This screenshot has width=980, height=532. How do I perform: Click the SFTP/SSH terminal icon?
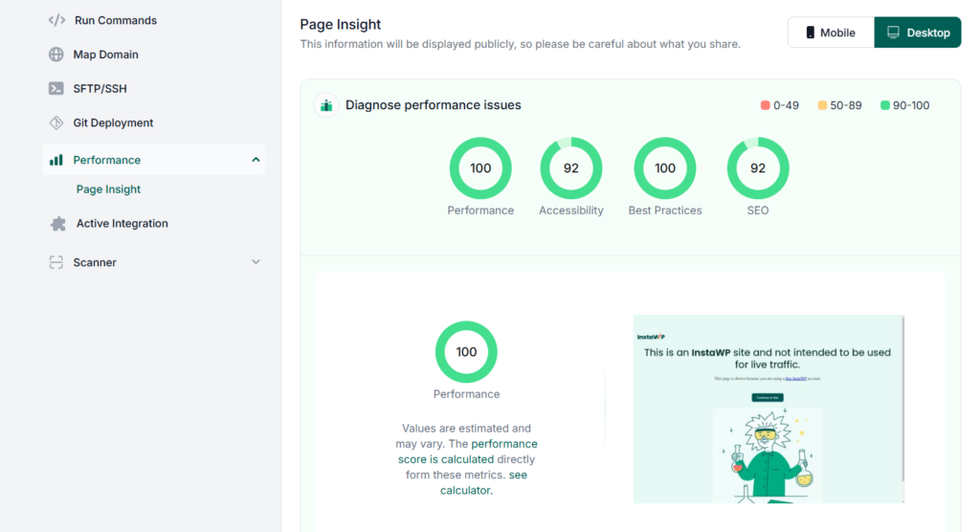(56, 89)
